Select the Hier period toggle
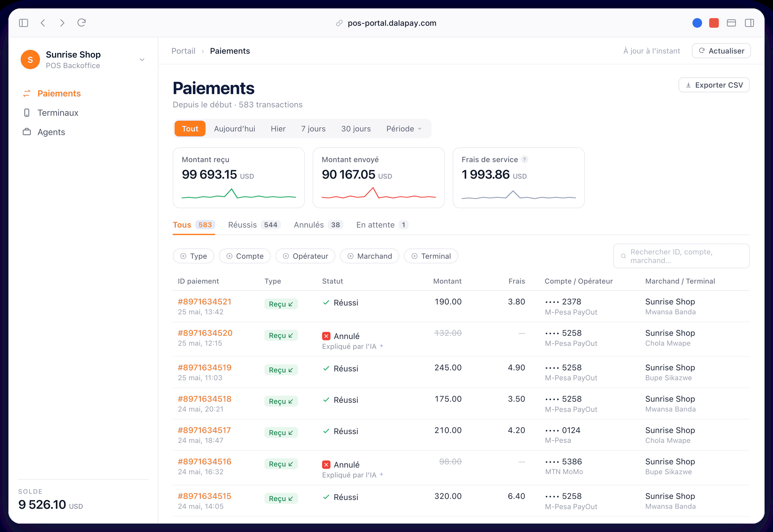 tap(278, 129)
